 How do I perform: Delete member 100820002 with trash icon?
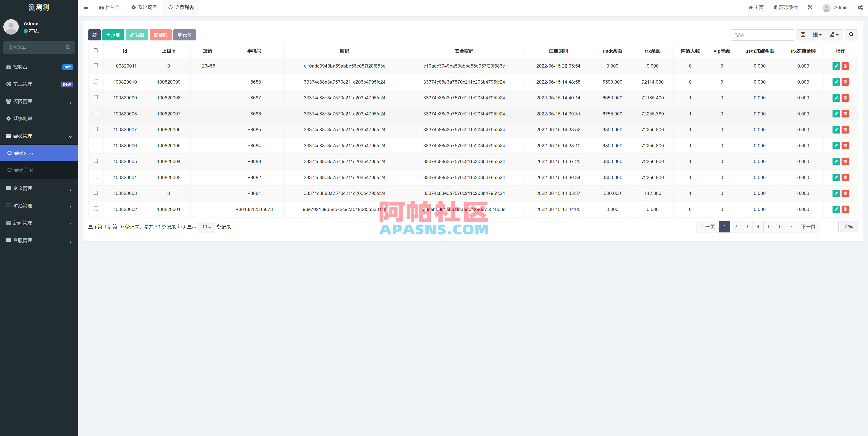point(845,209)
